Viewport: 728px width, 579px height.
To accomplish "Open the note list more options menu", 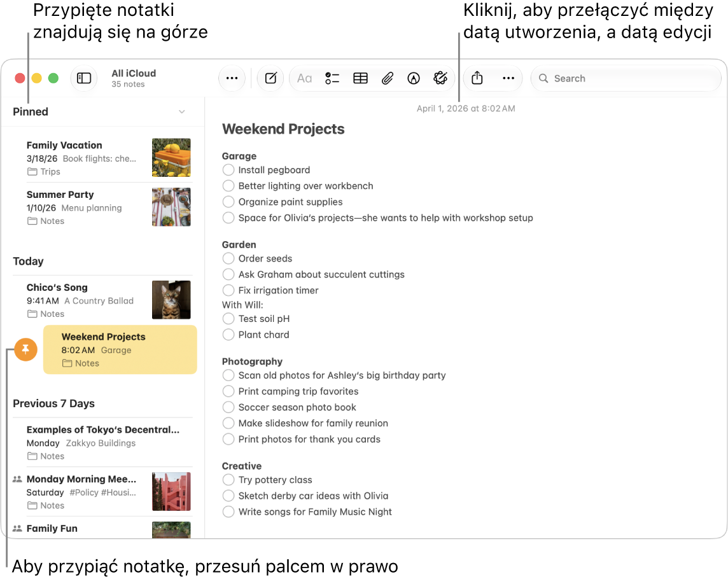I will coord(232,78).
